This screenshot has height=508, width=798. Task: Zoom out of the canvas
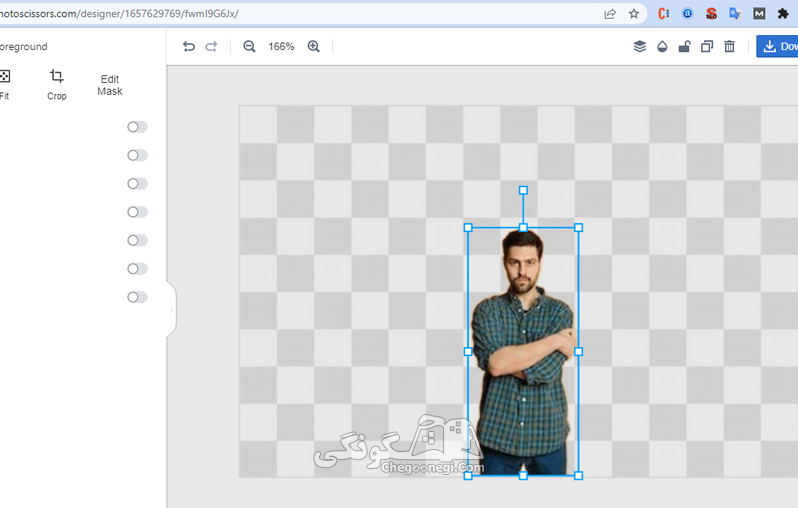249,46
